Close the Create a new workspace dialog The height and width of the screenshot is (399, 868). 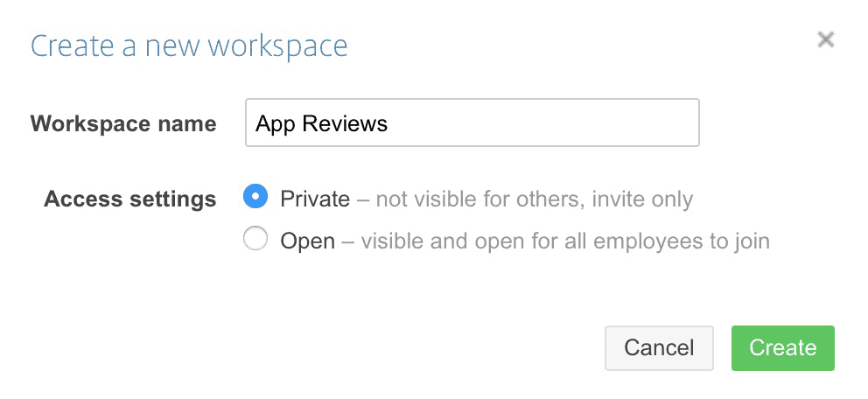[x=825, y=39]
